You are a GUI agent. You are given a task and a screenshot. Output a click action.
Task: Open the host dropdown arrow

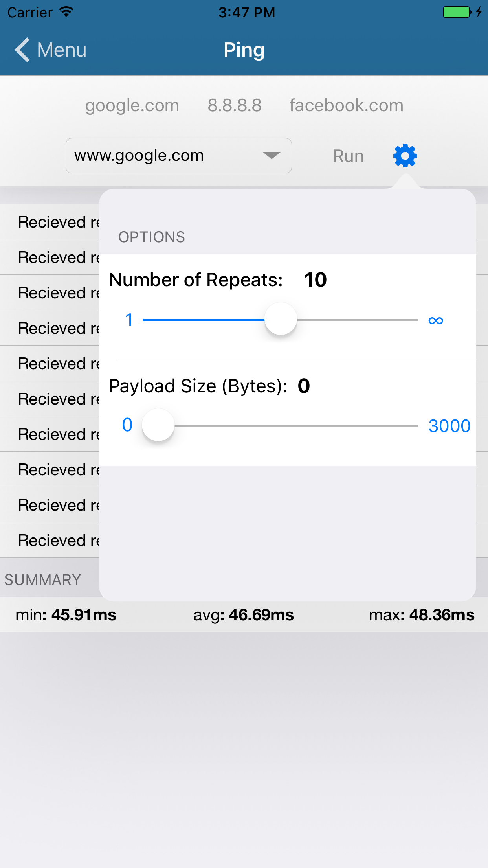[272, 156]
